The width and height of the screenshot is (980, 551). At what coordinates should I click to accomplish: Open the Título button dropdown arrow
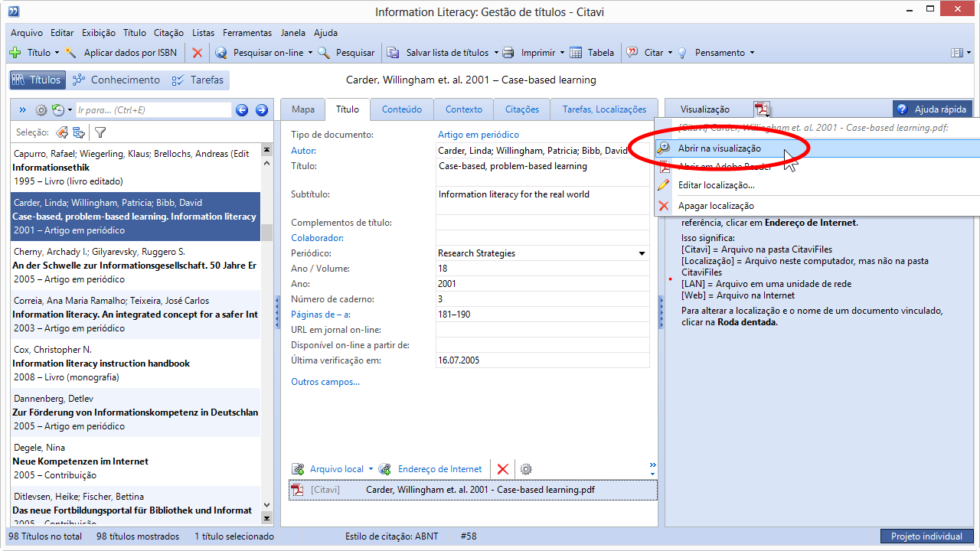(57, 53)
